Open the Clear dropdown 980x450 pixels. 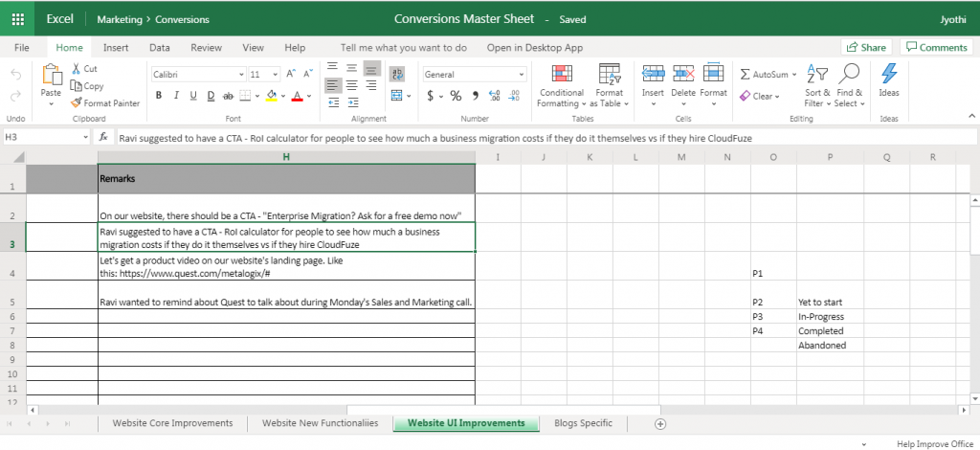[760, 97]
